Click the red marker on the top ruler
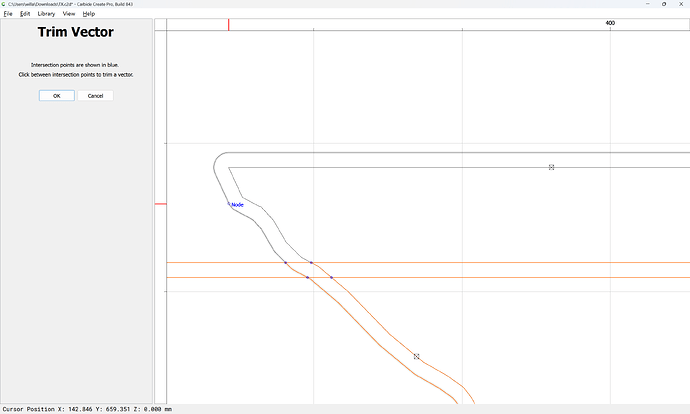The image size is (690, 414). coord(228,25)
